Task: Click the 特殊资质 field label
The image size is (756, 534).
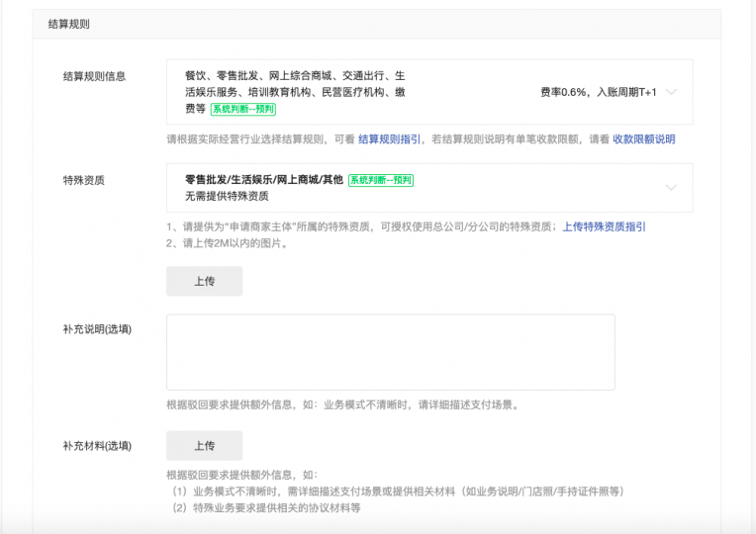Action: (x=84, y=180)
